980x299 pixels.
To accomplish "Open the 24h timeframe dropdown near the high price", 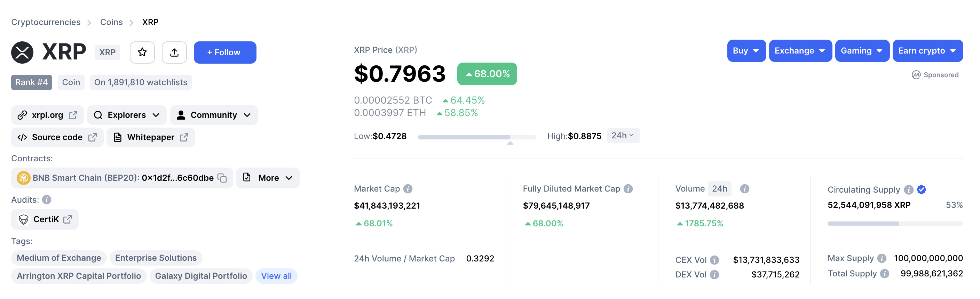I will point(622,135).
